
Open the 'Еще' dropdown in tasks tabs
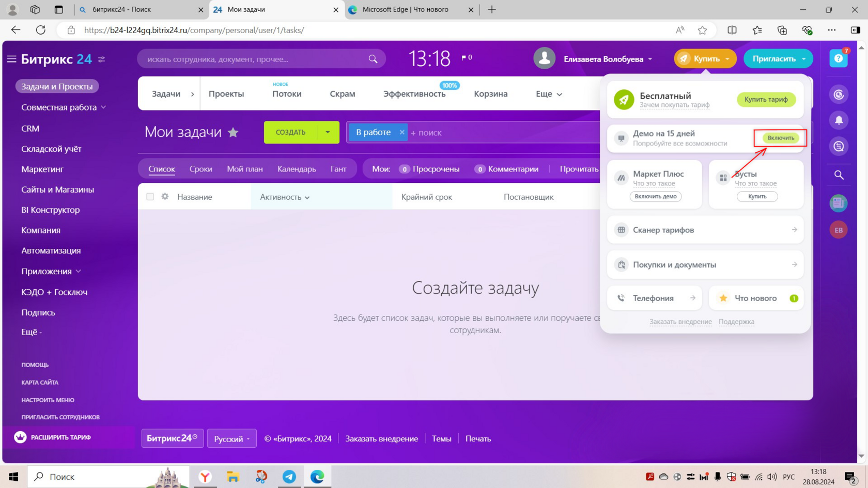tap(549, 94)
